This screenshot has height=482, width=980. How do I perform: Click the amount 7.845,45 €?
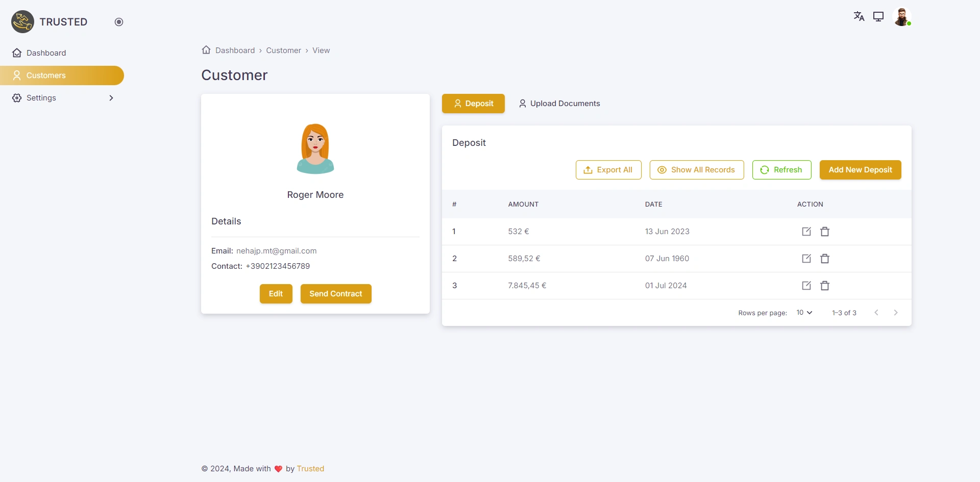[x=527, y=286]
